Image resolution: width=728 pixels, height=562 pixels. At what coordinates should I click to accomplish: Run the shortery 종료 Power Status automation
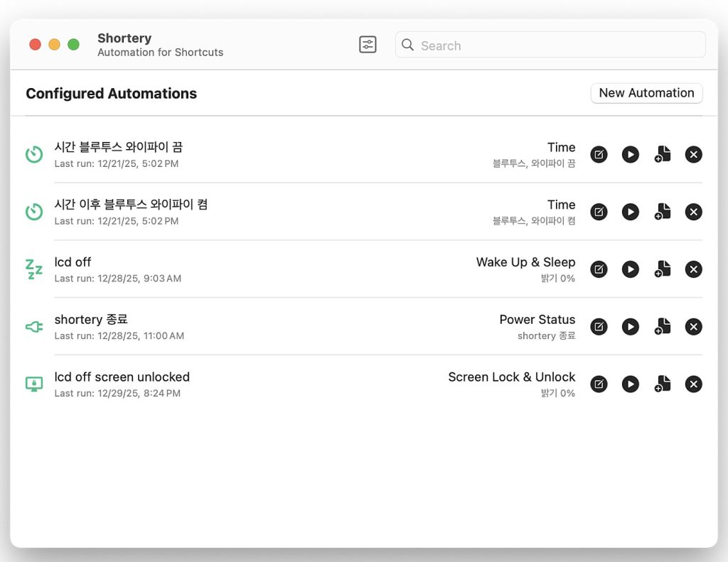631,327
